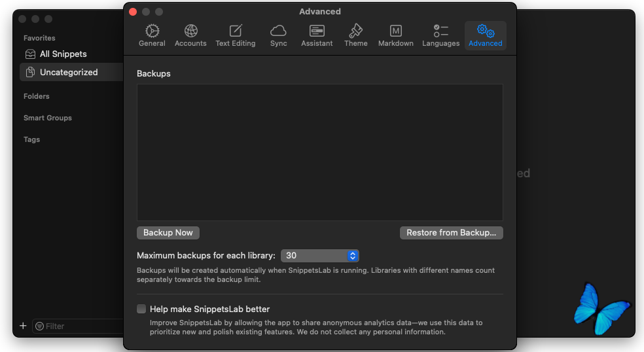Close the Advanced preferences window
644x352 pixels.
[133, 12]
